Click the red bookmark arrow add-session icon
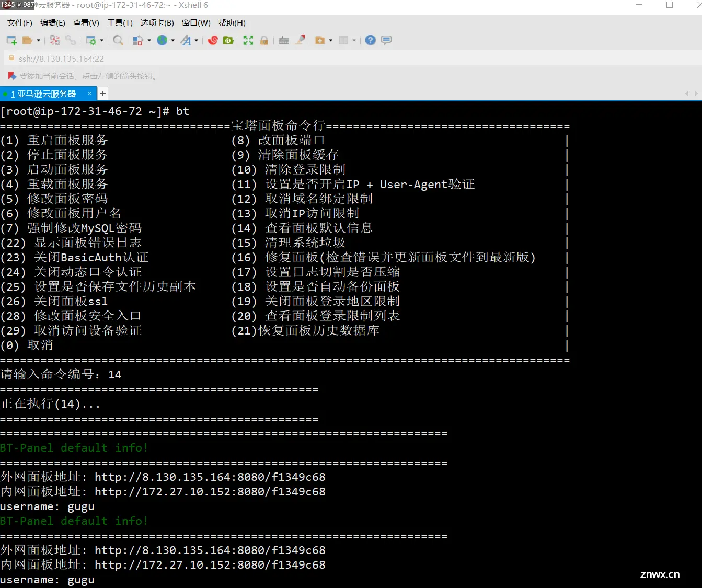Image resolution: width=702 pixels, height=588 pixels. click(12, 76)
